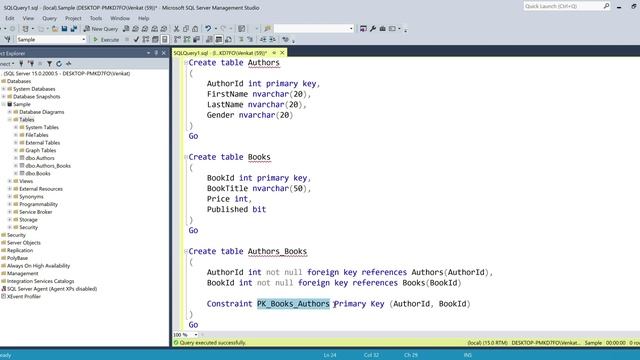Open the Query menu
Screen dimensions: 640x360
pos(49,18)
